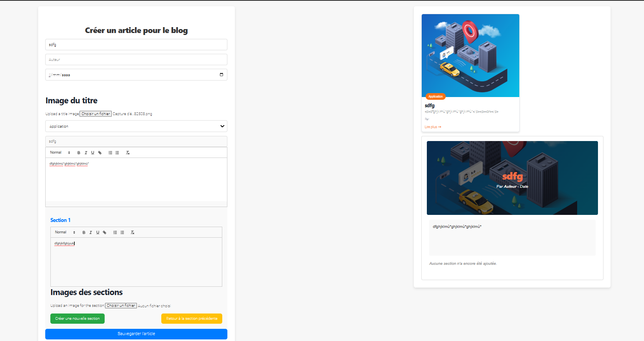Click the Par Auteur - Date text in banner
The height and width of the screenshot is (341, 644).
click(512, 187)
